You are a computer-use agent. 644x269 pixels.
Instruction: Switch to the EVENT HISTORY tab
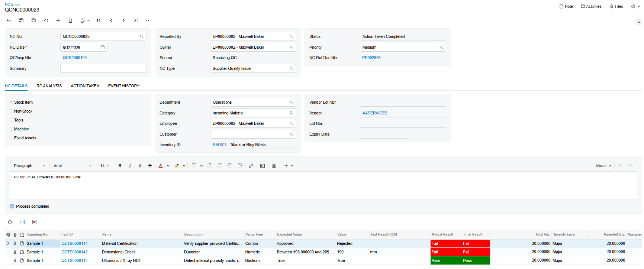tap(124, 86)
